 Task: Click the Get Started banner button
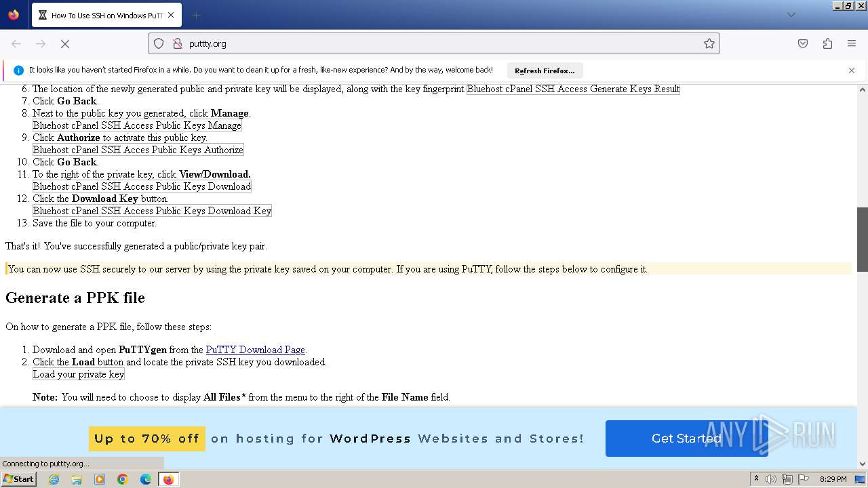click(686, 439)
